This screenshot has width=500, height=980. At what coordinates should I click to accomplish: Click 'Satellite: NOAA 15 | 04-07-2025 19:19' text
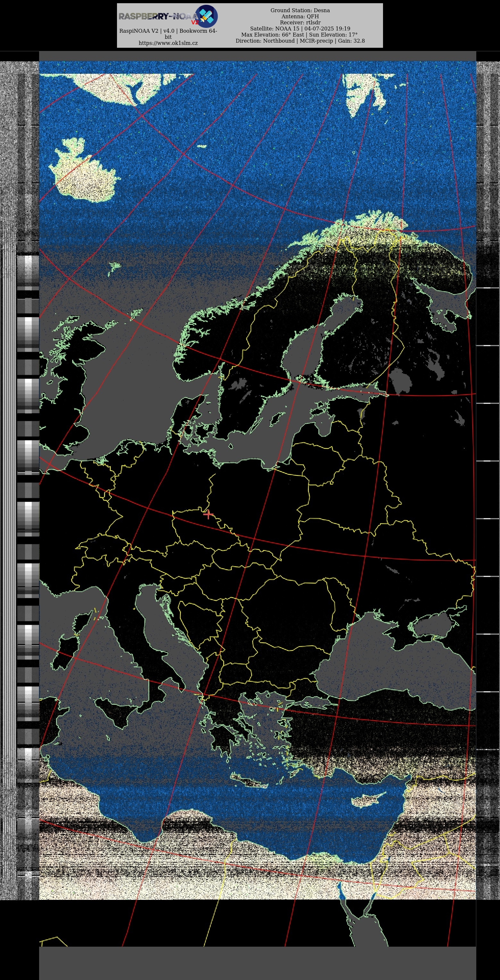300,29
